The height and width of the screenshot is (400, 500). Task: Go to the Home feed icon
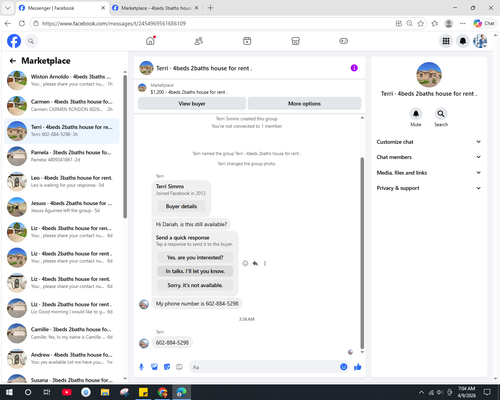tap(150, 41)
